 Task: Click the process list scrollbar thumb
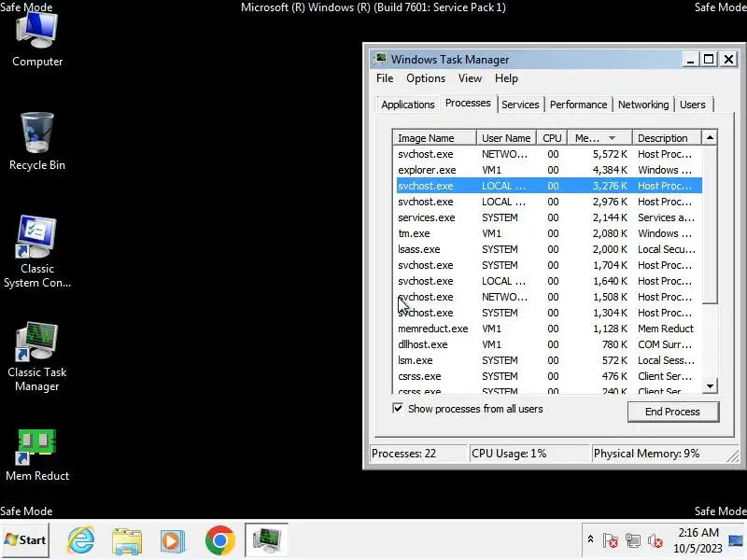point(710,224)
